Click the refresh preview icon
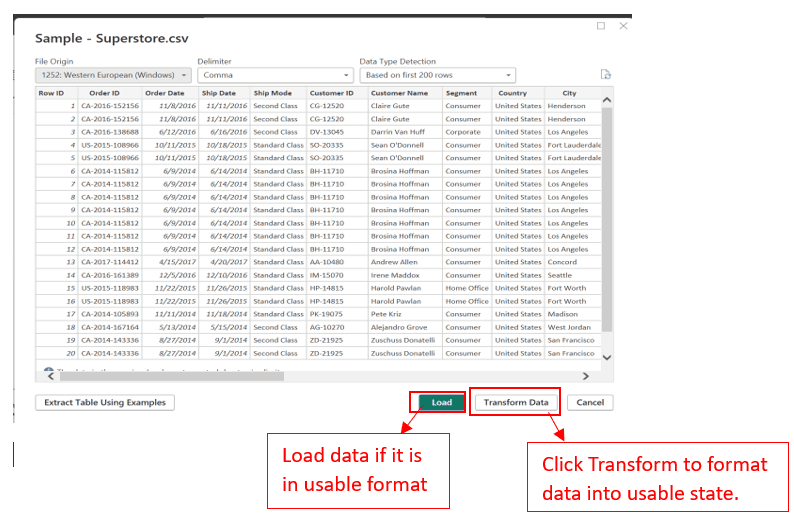Screen dimensions: 794x519 click(x=605, y=75)
